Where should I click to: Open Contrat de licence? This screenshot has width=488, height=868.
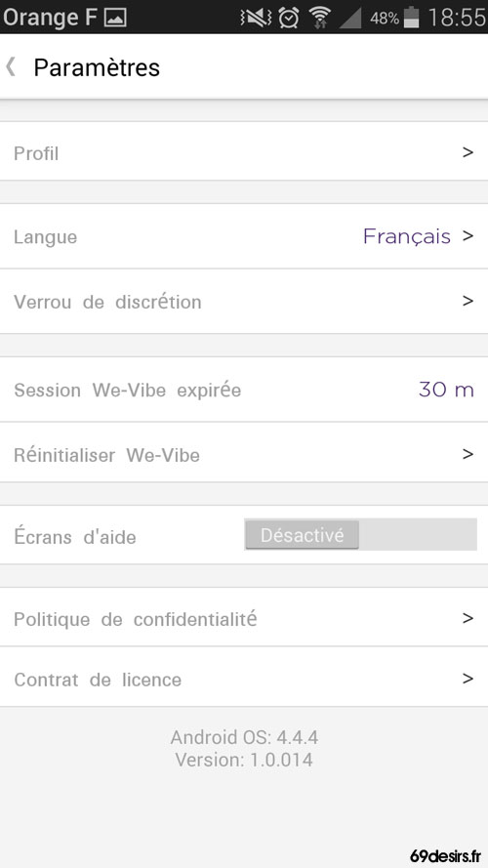[244, 677]
